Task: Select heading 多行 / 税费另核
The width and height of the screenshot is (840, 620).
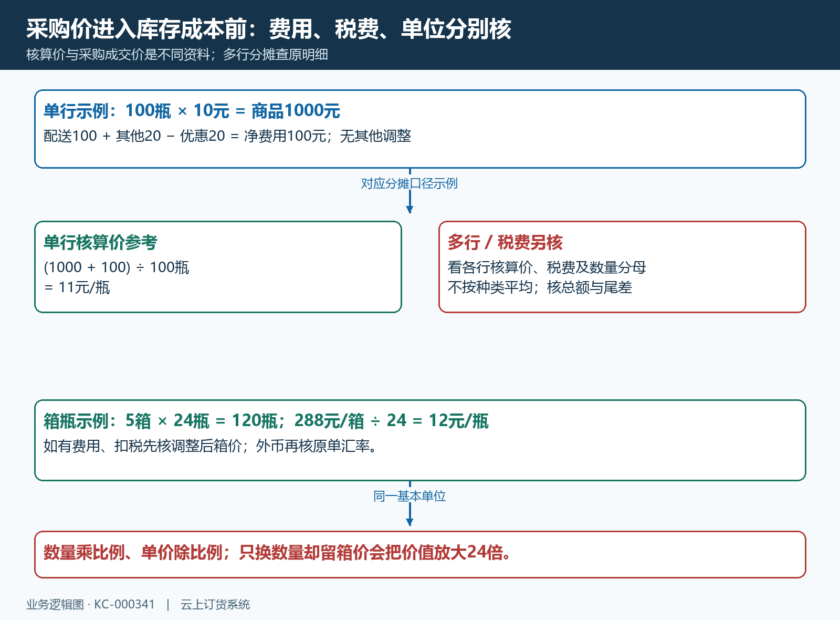Action: (x=505, y=242)
